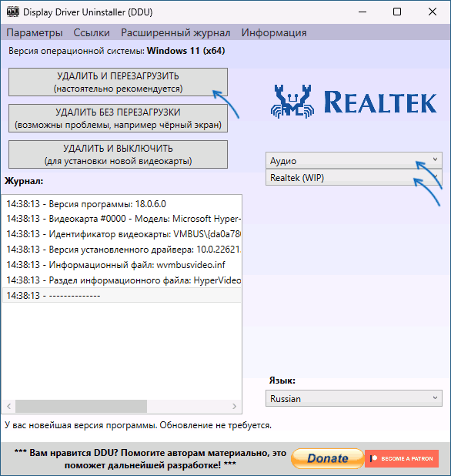
Task: Select log line 'Идентификатор видеокарты: VMBUS'
Action: pyautogui.click(x=122, y=234)
